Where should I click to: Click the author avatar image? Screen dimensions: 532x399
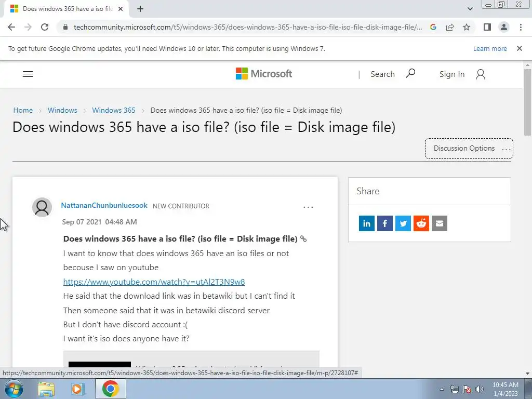[x=42, y=207]
